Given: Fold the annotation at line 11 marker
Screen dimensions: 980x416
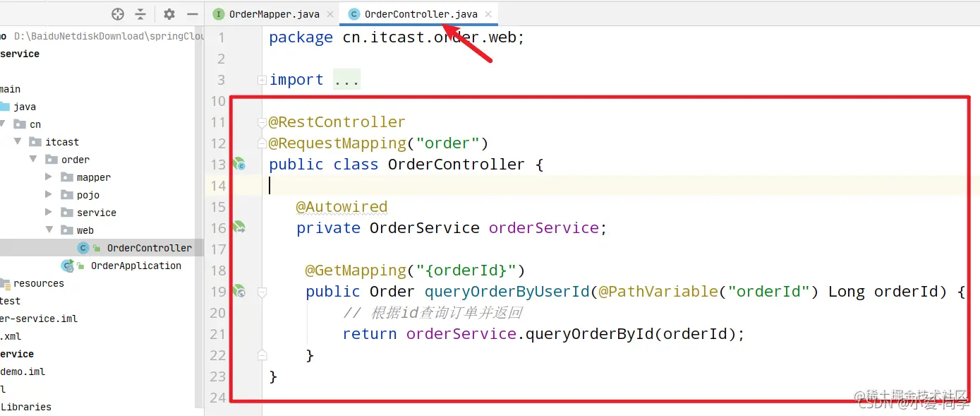Looking at the screenshot, I should (262, 122).
